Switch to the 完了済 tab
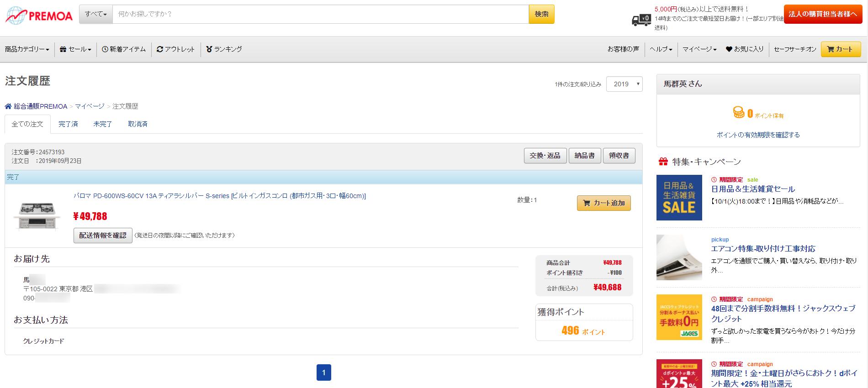Image resolution: width=868 pixels, height=388 pixels. 68,124
